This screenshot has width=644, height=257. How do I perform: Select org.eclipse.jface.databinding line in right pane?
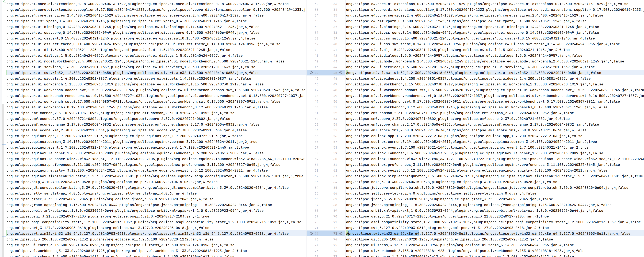click(479, 205)
